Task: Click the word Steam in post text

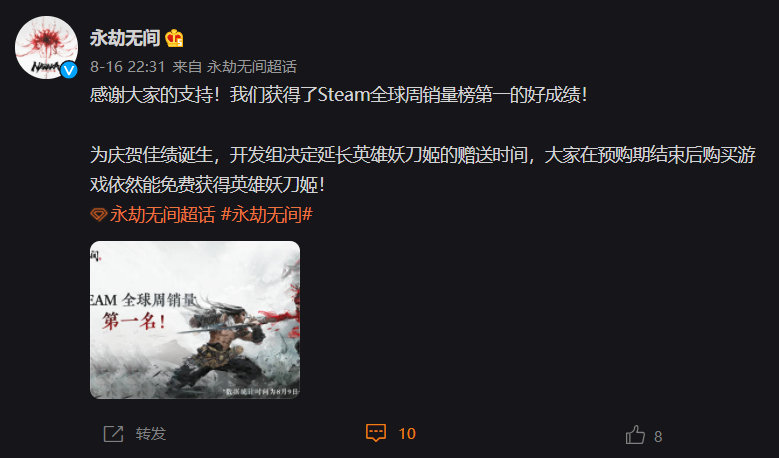Action: tap(344, 95)
